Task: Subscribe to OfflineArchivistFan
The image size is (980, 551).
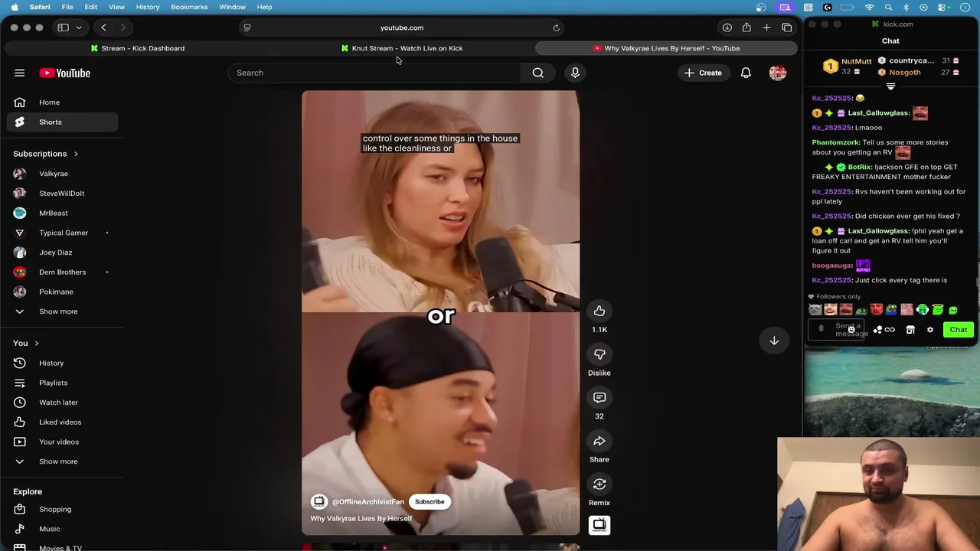Action: point(430,501)
